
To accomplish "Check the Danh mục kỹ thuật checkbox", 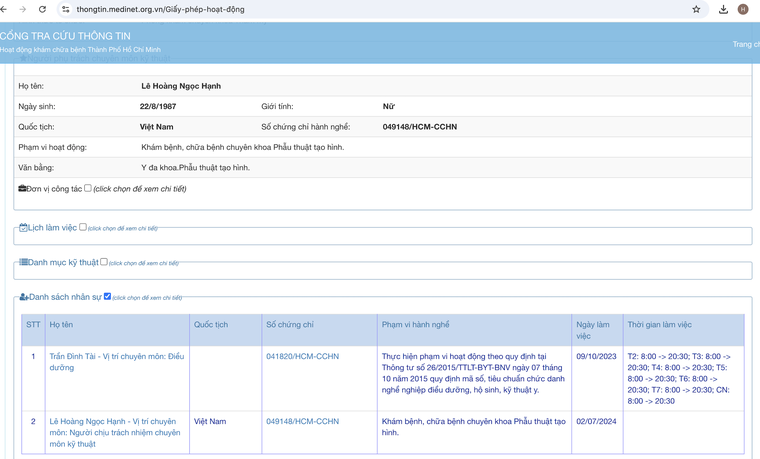I will (x=104, y=262).
